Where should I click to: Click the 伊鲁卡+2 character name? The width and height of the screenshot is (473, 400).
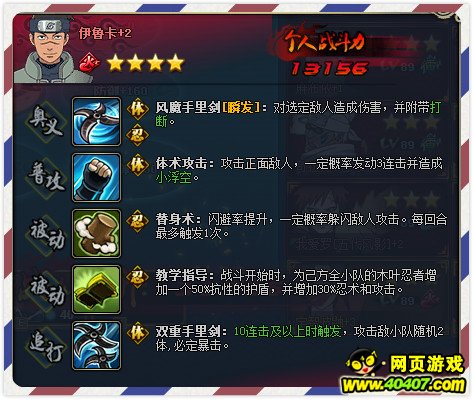pos(105,33)
